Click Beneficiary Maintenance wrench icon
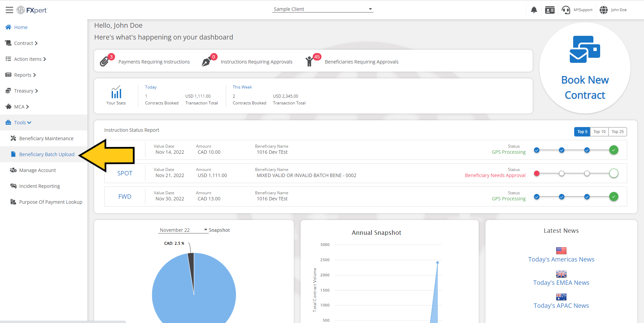The image size is (644, 323). point(13,138)
